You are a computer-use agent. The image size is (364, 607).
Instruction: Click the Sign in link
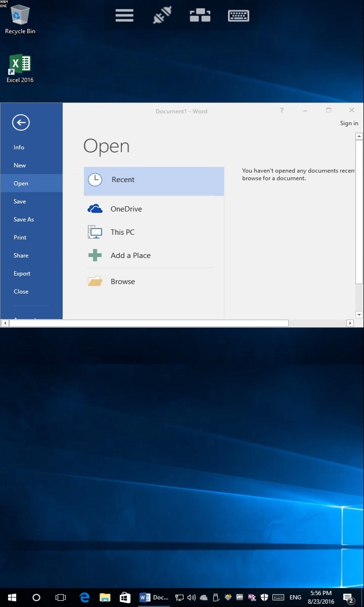click(349, 123)
